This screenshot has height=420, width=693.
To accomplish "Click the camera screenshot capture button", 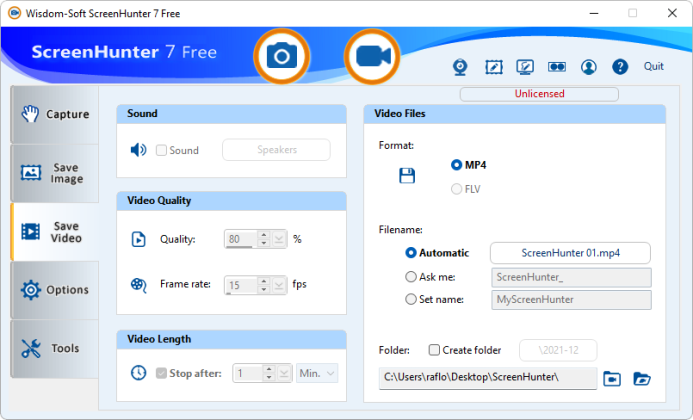I will click(282, 57).
